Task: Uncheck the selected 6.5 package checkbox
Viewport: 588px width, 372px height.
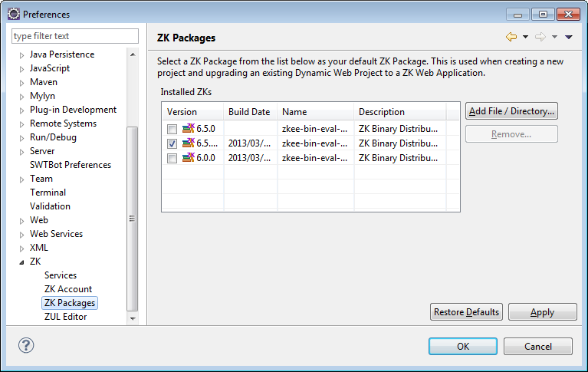Action: [x=172, y=143]
